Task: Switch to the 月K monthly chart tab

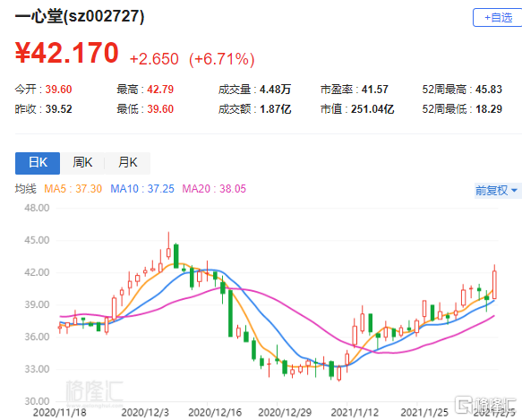Action: coord(127,163)
